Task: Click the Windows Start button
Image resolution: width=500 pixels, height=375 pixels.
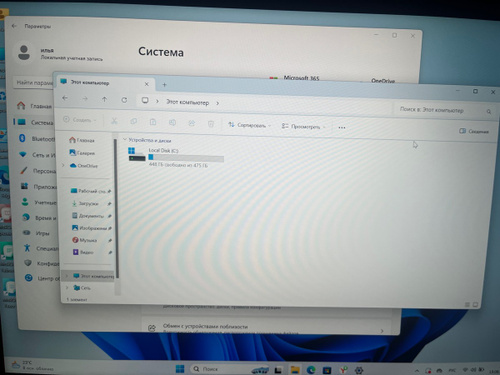Action: pos(180,369)
